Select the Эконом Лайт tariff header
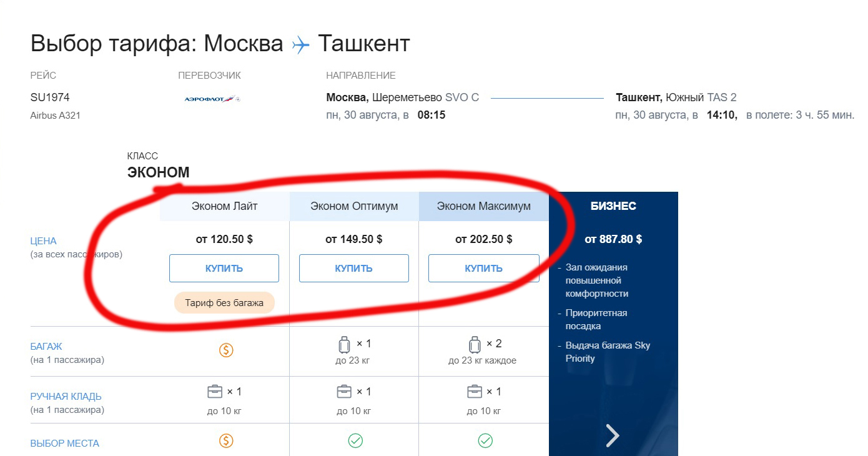868x456 pixels. point(224,206)
